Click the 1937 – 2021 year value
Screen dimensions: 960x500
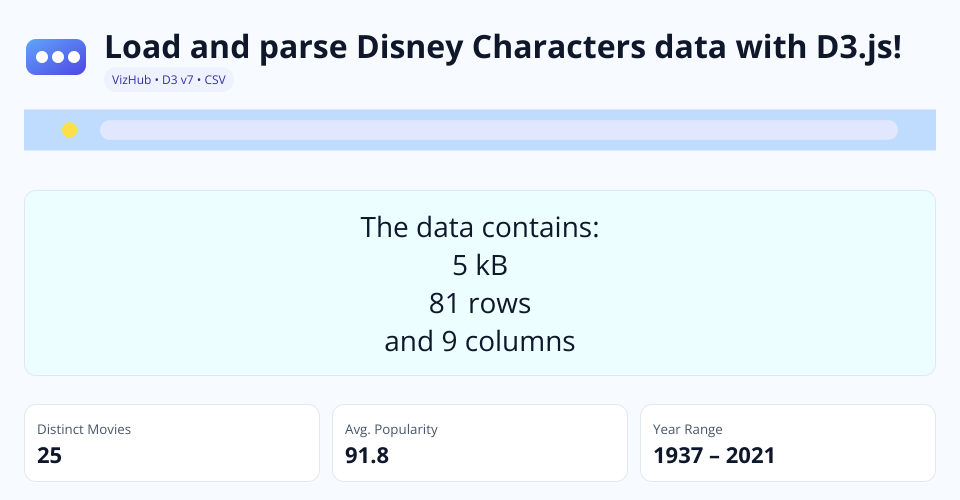coord(714,456)
